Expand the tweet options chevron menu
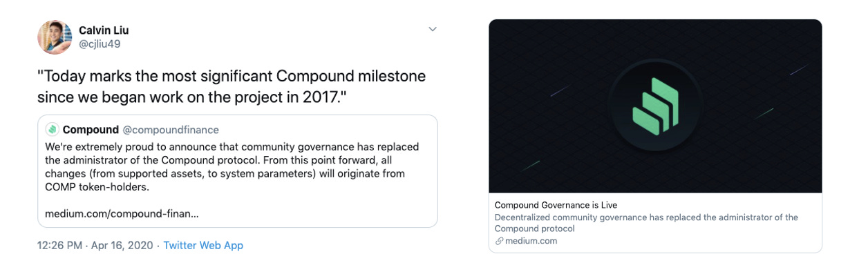Viewport: 868px width, 274px height. (433, 29)
